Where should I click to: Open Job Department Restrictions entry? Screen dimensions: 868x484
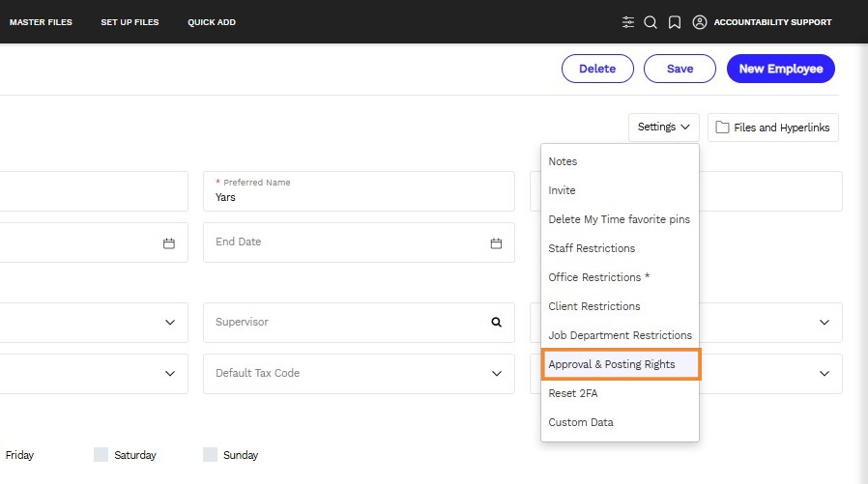(x=620, y=335)
